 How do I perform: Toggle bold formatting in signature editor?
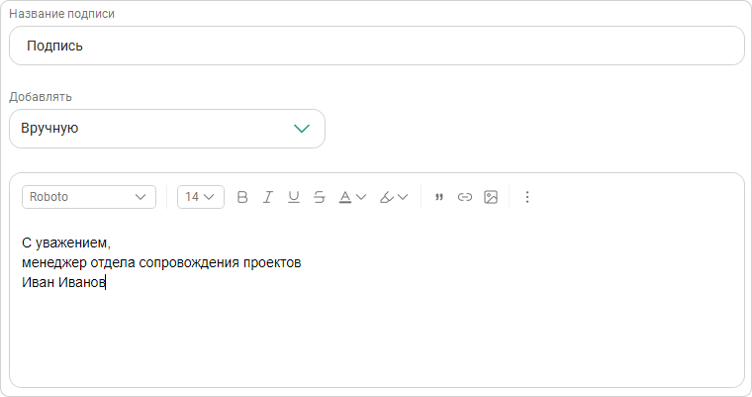(x=243, y=197)
